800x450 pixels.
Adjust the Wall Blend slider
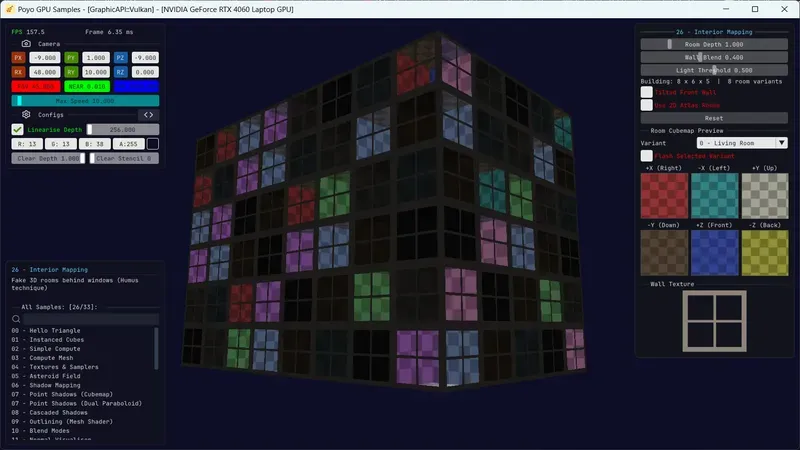pos(714,57)
